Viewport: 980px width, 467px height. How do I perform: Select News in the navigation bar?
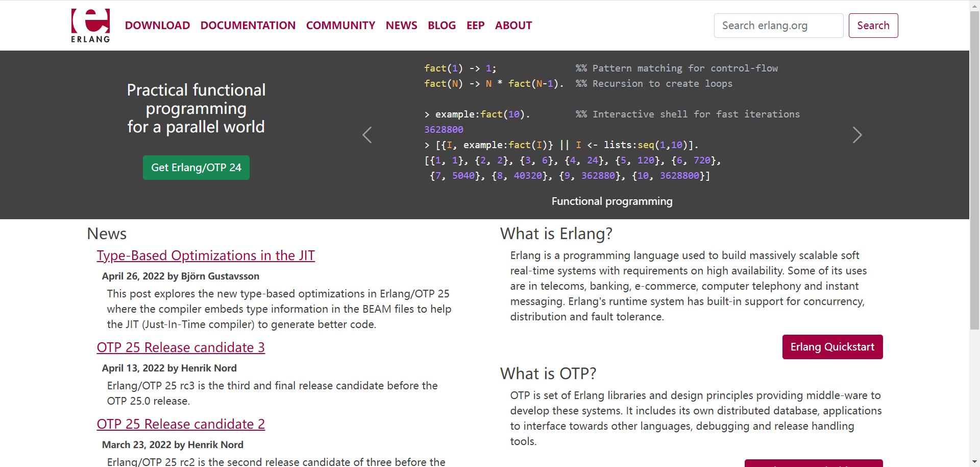tap(401, 26)
